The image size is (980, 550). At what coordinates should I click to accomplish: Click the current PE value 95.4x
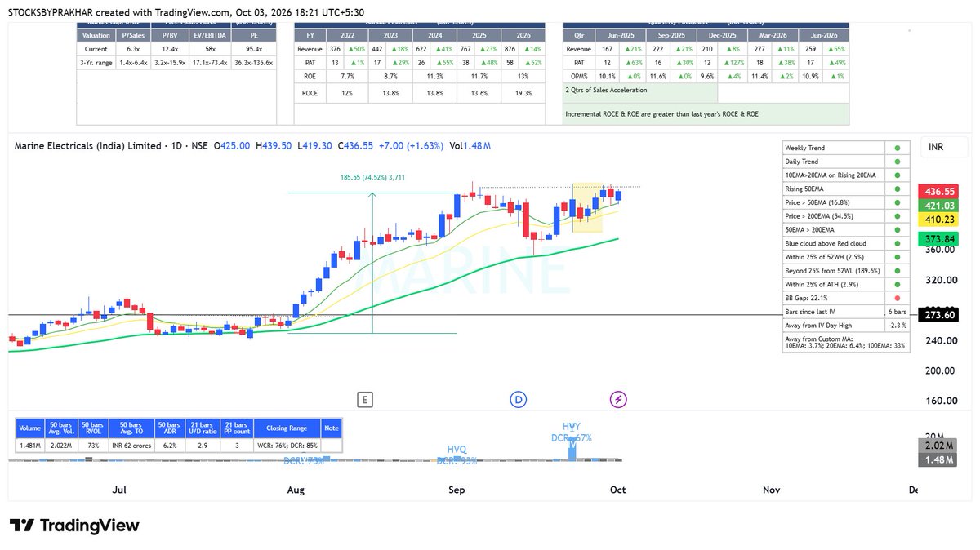click(254, 49)
